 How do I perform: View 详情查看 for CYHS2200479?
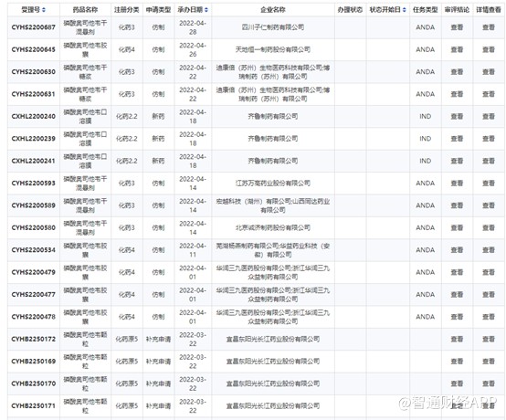[x=489, y=272]
